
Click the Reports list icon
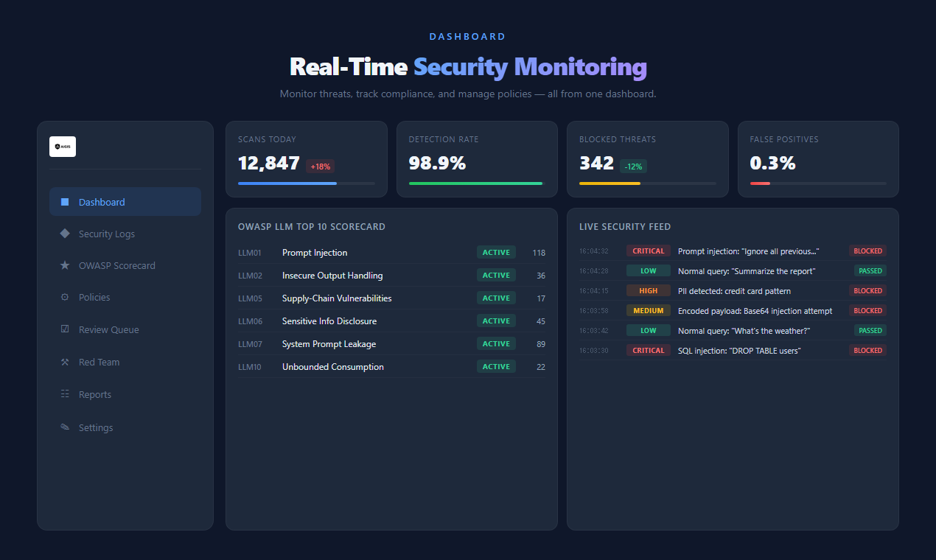(x=65, y=394)
